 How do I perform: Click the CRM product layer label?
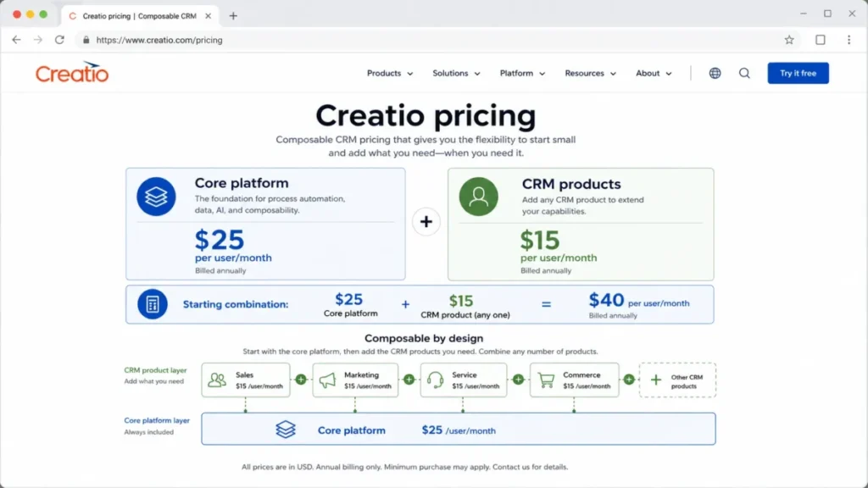coord(155,370)
